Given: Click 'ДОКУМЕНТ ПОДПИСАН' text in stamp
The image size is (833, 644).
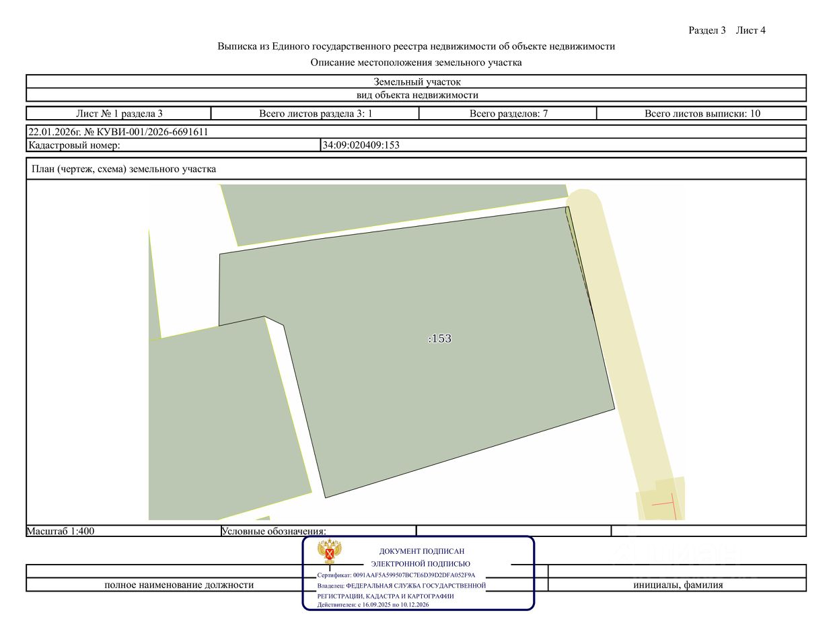Looking at the screenshot, I should tap(422, 551).
